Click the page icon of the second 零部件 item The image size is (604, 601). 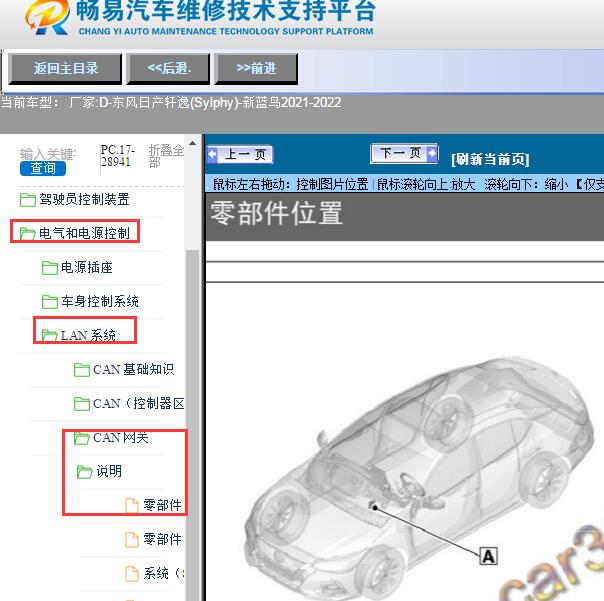pyautogui.click(x=132, y=539)
